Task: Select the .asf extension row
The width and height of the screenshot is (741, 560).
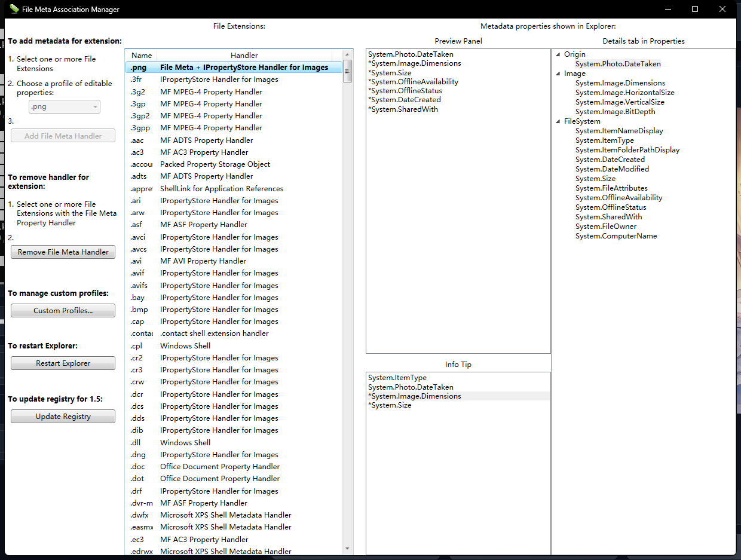Action: pos(235,225)
